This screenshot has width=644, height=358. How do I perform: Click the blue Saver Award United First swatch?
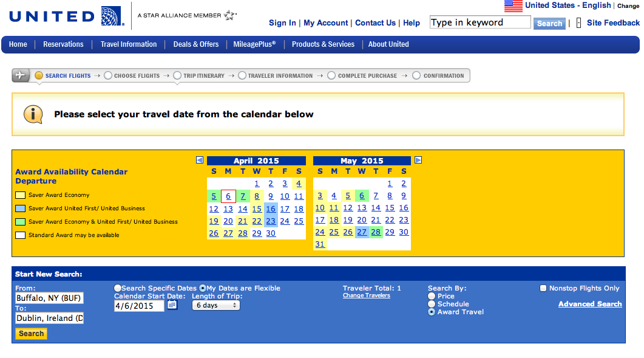(x=20, y=208)
